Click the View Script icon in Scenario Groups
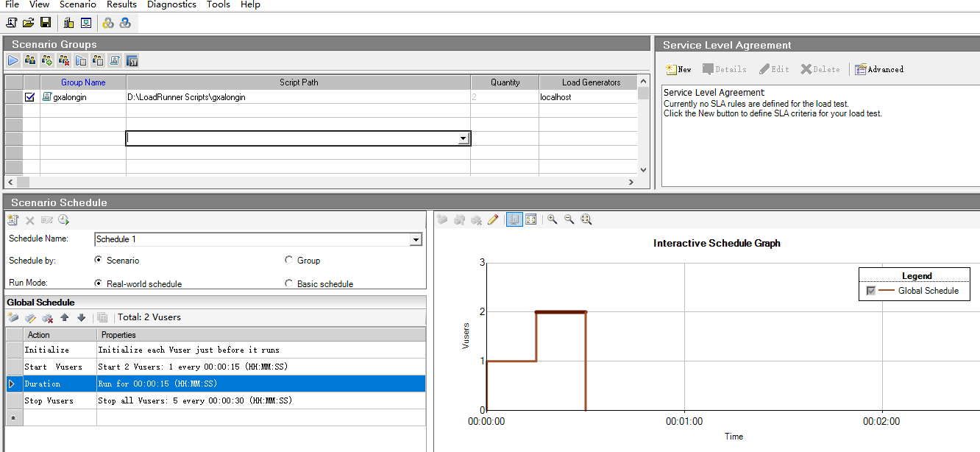Screen dimensions: 980x452 pos(115,60)
